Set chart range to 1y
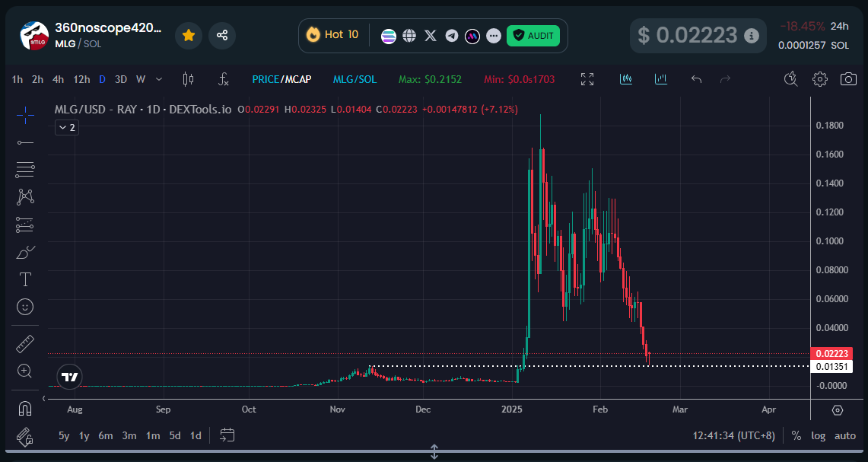The width and height of the screenshot is (868, 462). tap(83, 435)
